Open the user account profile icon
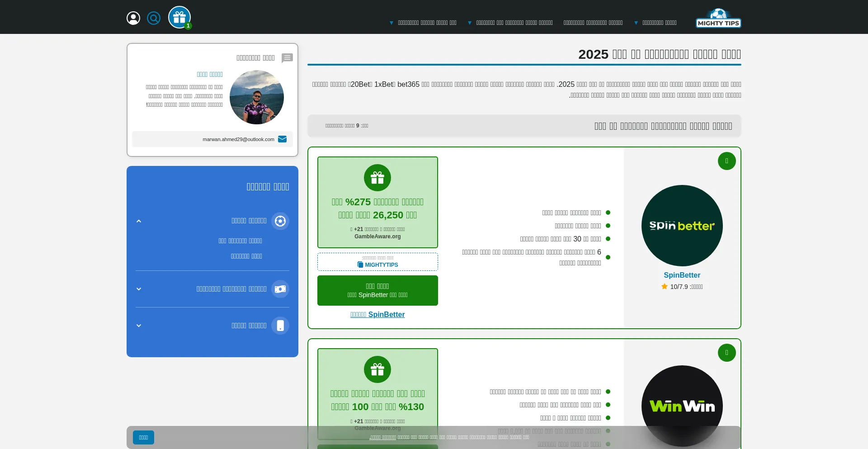 (133, 18)
